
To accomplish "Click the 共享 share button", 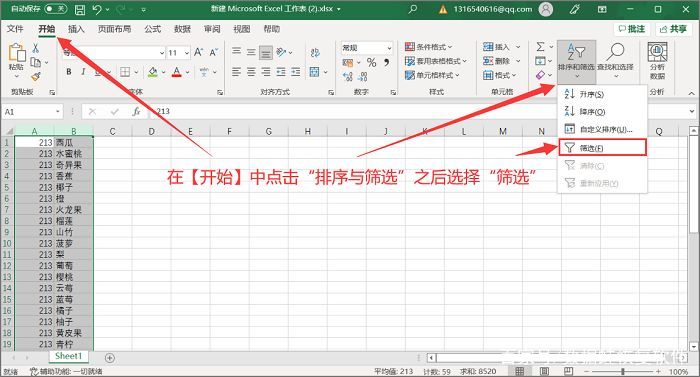I will pyautogui.click(x=673, y=29).
